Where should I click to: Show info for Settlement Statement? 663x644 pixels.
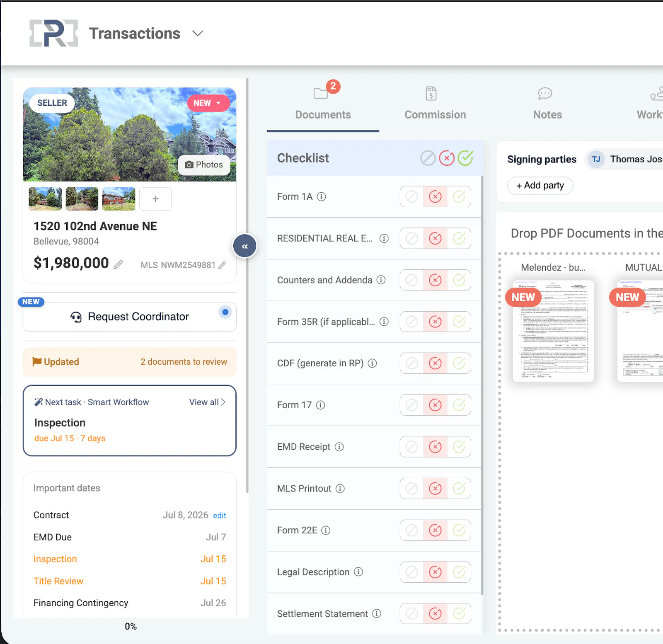click(377, 613)
